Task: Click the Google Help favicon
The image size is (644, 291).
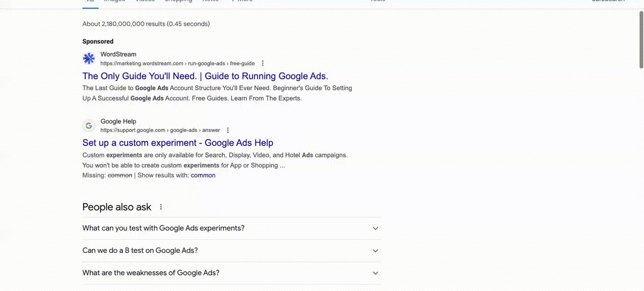Action: (89, 126)
